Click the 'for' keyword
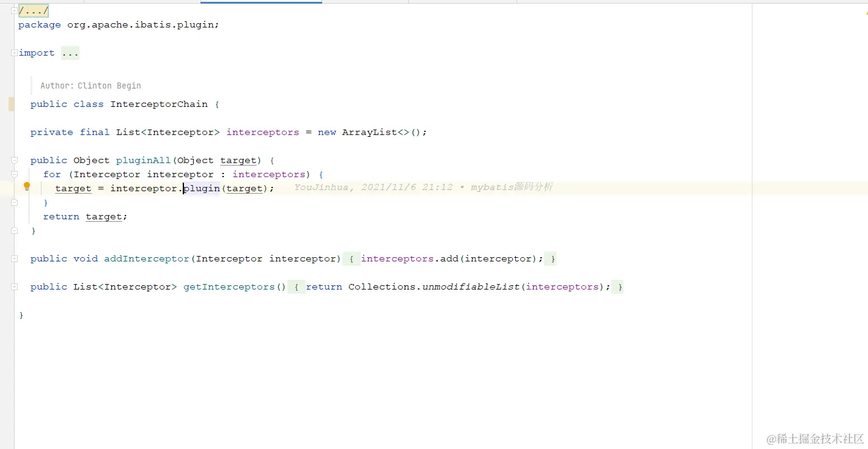The width and height of the screenshot is (868, 449). point(52,175)
